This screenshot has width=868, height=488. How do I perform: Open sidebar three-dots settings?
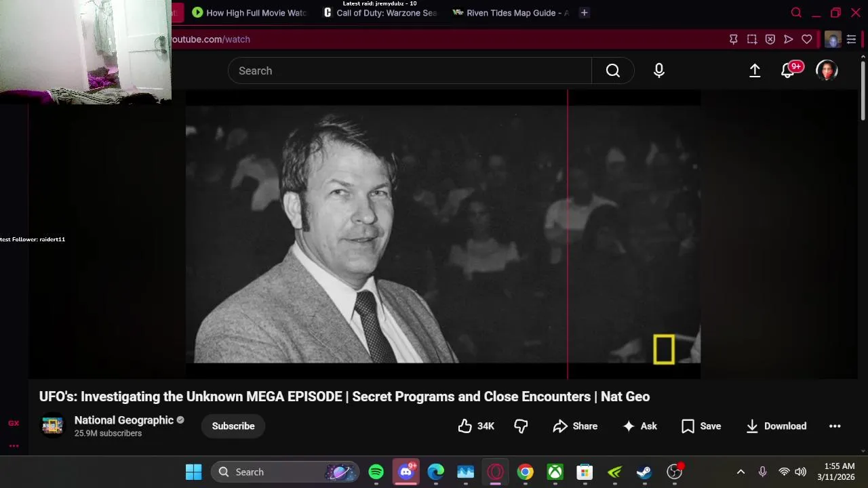(14, 445)
